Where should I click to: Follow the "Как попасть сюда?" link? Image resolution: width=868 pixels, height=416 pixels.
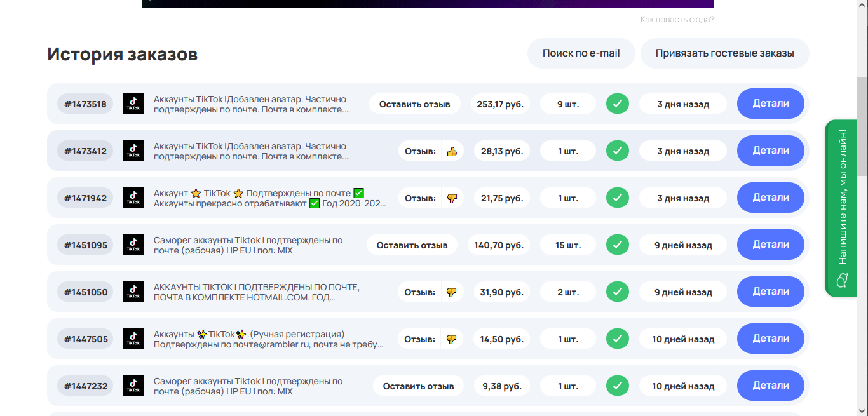click(x=677, y=20)
